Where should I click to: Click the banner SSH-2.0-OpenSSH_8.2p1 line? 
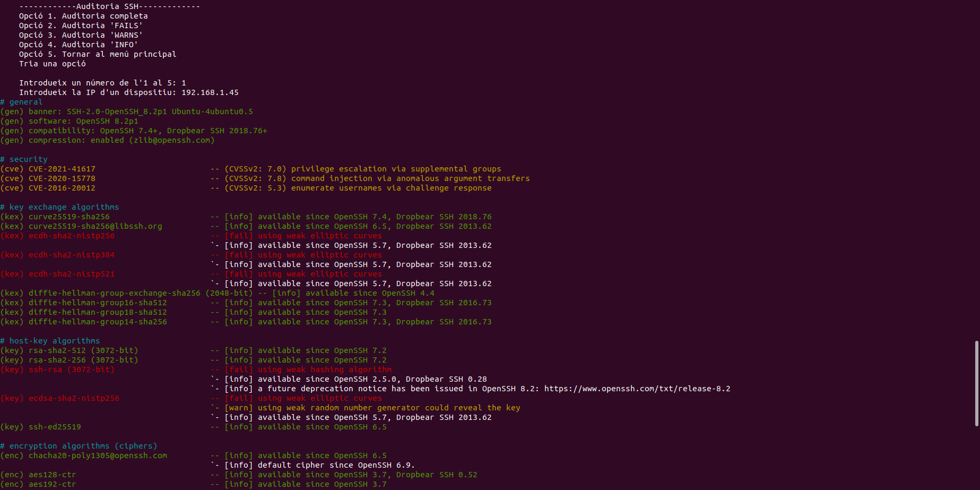coord(126,111)
